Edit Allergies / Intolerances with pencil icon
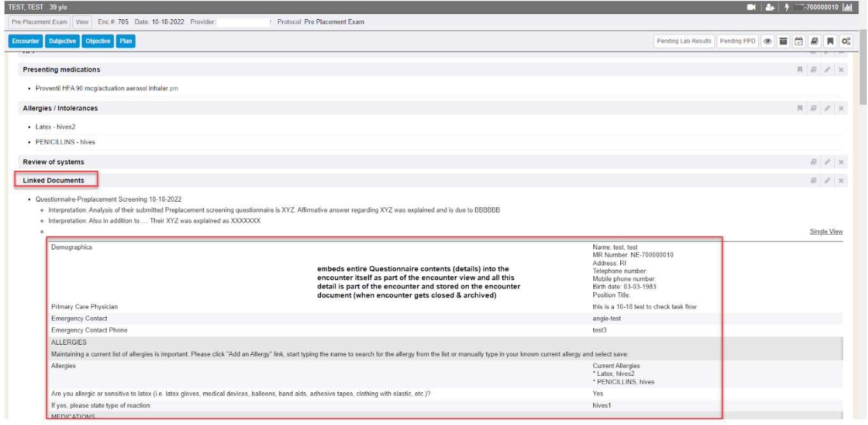This screenshot has width=868, height=425. pos(827,108)
